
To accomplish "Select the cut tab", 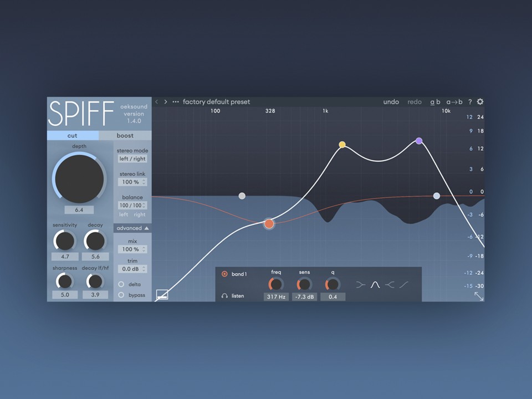I will point(72,135).
